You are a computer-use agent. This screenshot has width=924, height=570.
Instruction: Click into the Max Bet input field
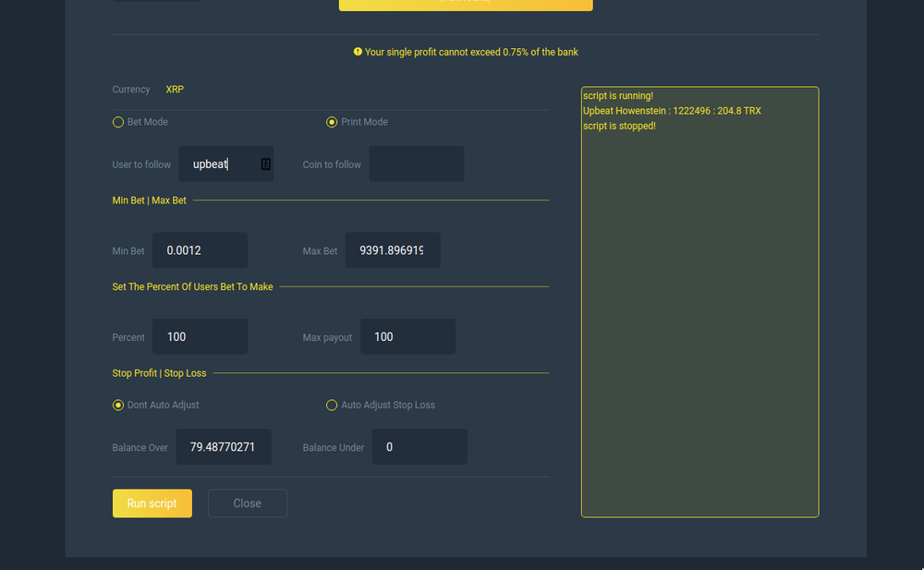[393, 250]
